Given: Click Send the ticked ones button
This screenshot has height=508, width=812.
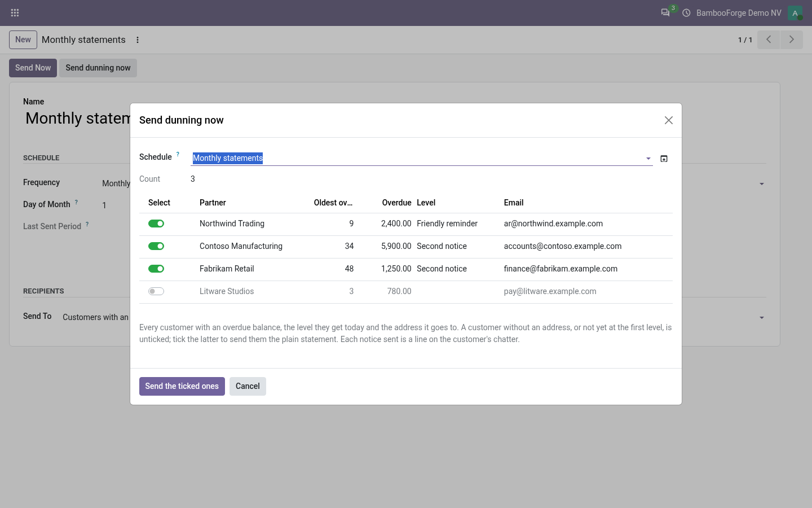Looking at the screenshot, I should (182, 386).
